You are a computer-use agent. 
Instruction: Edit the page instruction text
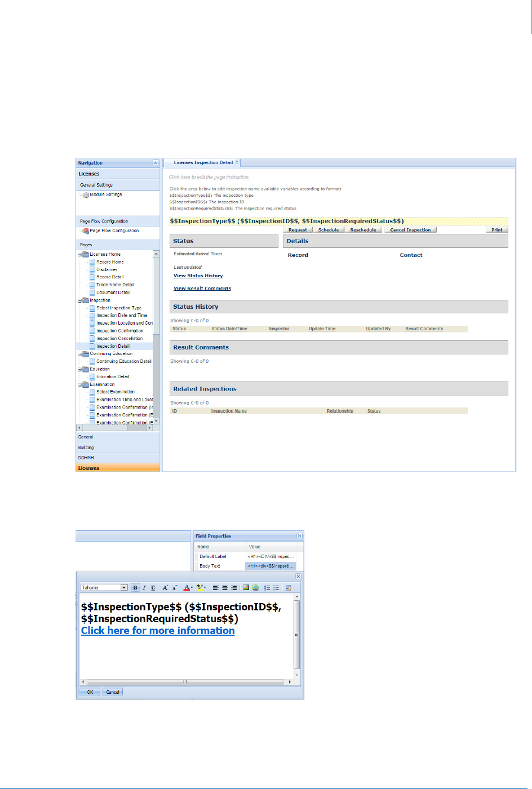209,177
